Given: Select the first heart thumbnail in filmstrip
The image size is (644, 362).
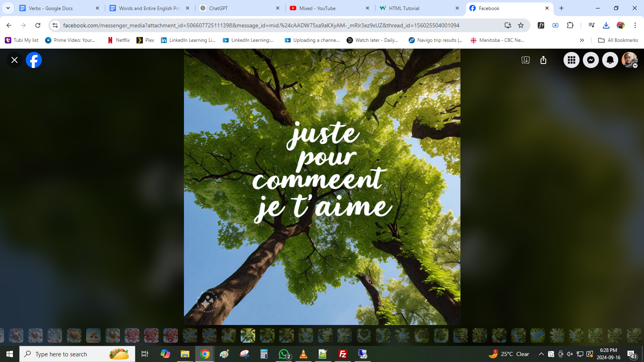Looking at the screenshot, I should tap(16, 335).
